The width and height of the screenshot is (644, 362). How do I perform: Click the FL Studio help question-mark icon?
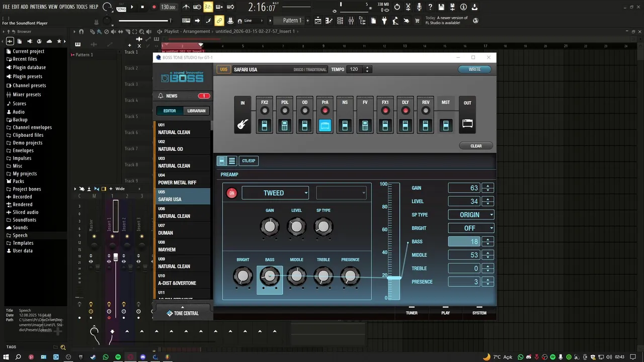430,7
